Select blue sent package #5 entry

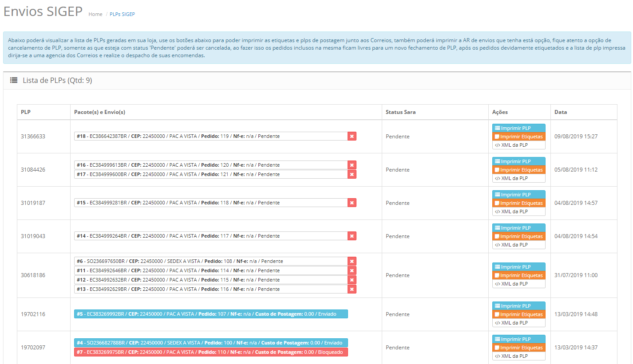[211, 314]
